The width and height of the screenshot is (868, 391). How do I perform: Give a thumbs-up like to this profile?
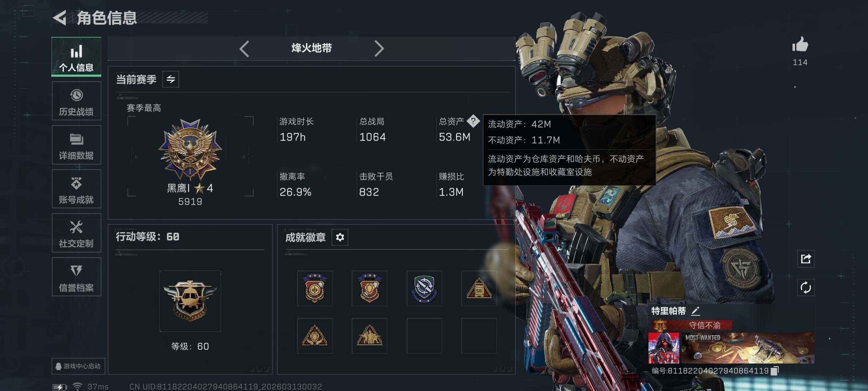(800, 45)
